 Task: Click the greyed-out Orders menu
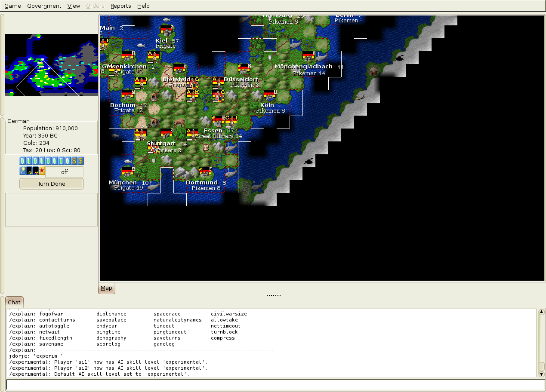95,6
